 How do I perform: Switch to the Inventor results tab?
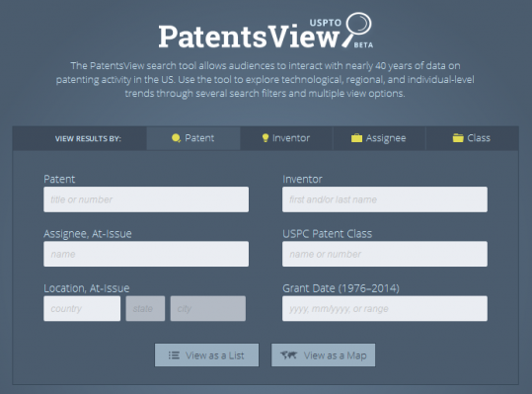coord(286,138)
